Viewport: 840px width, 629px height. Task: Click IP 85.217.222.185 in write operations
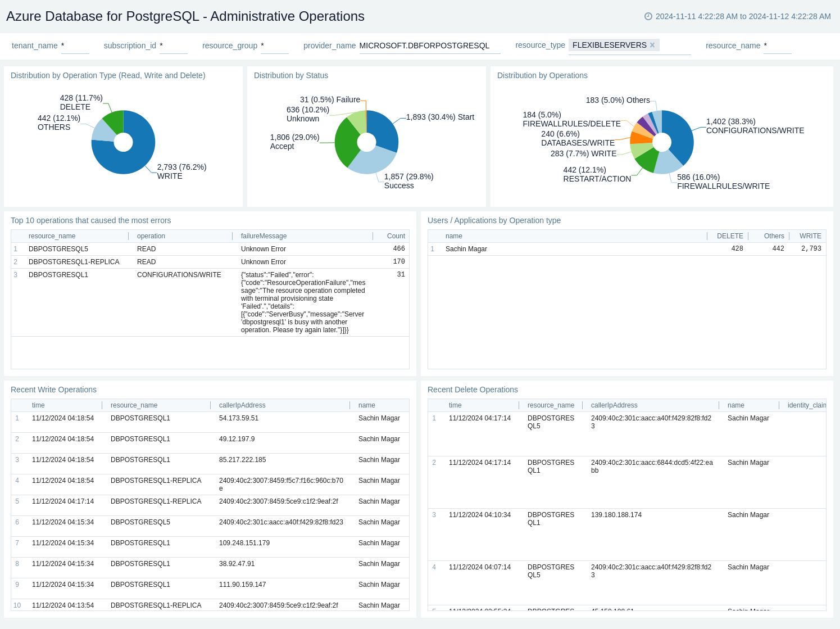(243, 460)
